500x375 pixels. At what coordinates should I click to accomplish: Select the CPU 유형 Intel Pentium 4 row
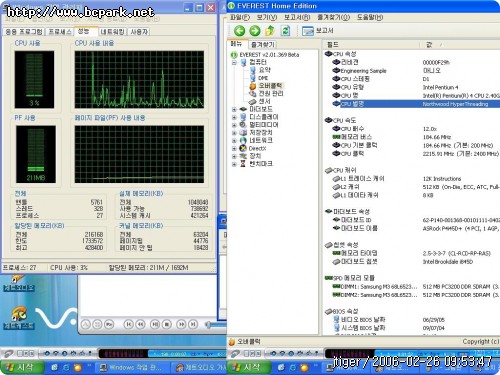coord(415,87)
